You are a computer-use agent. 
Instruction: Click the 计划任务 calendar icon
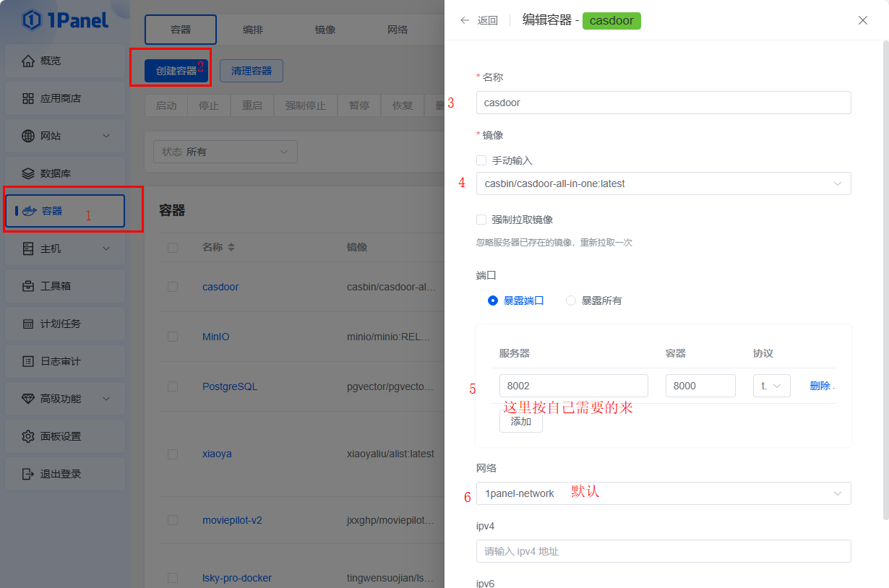(28, 324)
